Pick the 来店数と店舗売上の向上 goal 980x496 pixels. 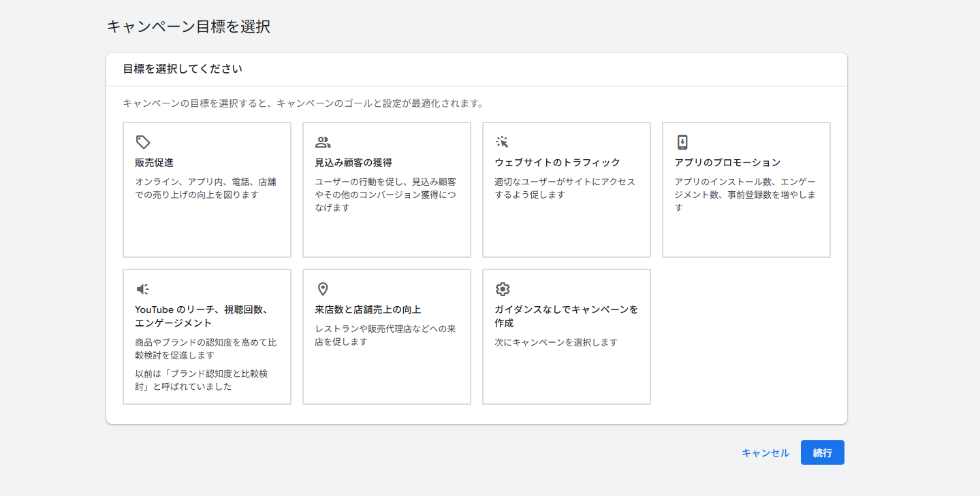coord(387,337)
